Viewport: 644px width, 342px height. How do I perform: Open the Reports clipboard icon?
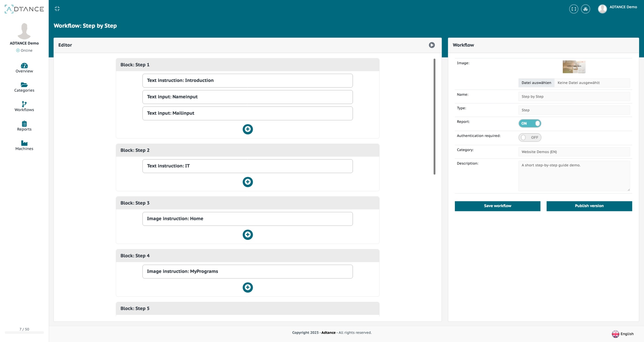click(24, 124)
